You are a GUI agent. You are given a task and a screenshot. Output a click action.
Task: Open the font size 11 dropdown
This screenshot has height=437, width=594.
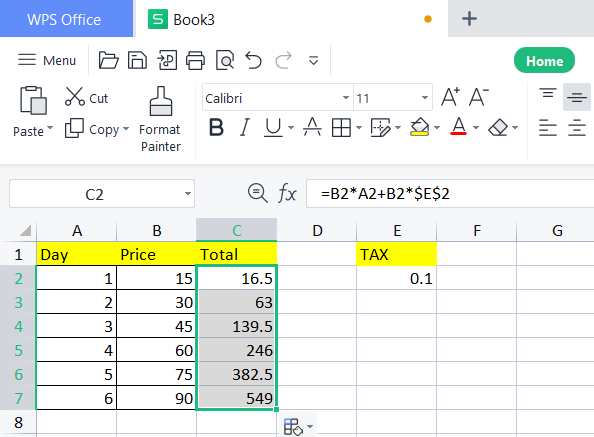[425, 98]
